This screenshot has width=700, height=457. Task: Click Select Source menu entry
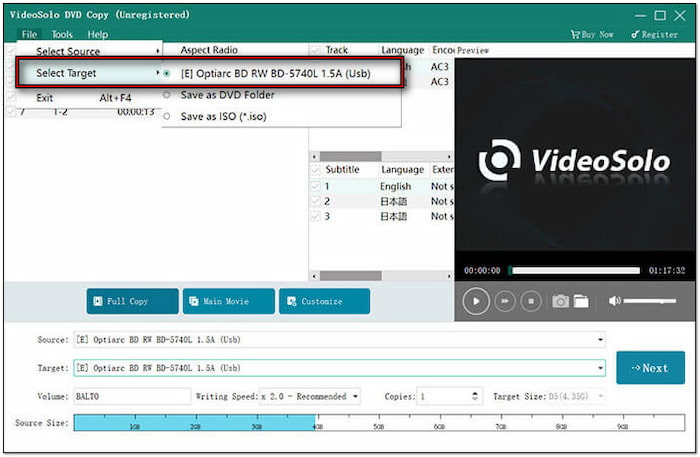tap(68, 51)
